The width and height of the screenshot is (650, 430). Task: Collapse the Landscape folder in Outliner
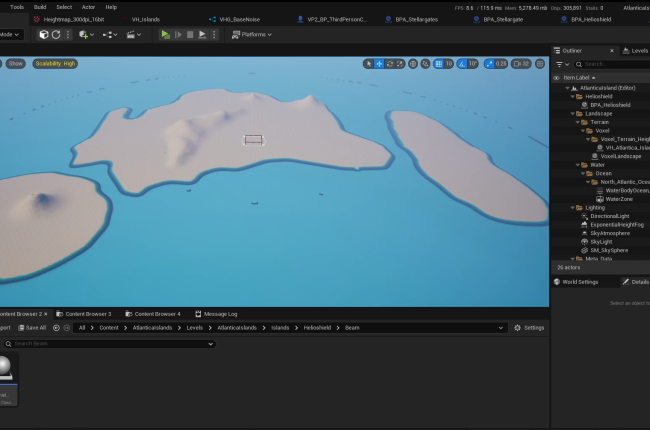(x=574, y=113)
